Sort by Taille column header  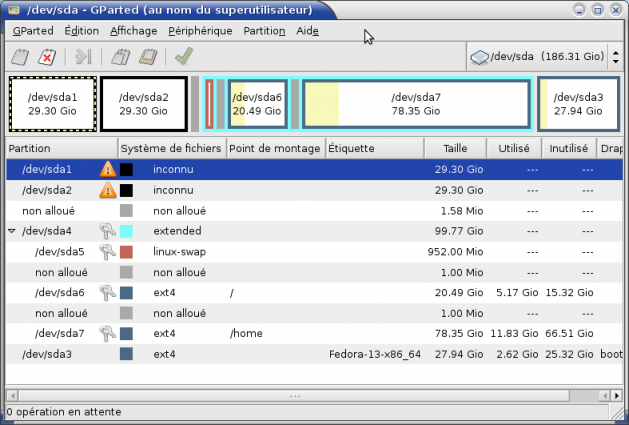(455, 148)
